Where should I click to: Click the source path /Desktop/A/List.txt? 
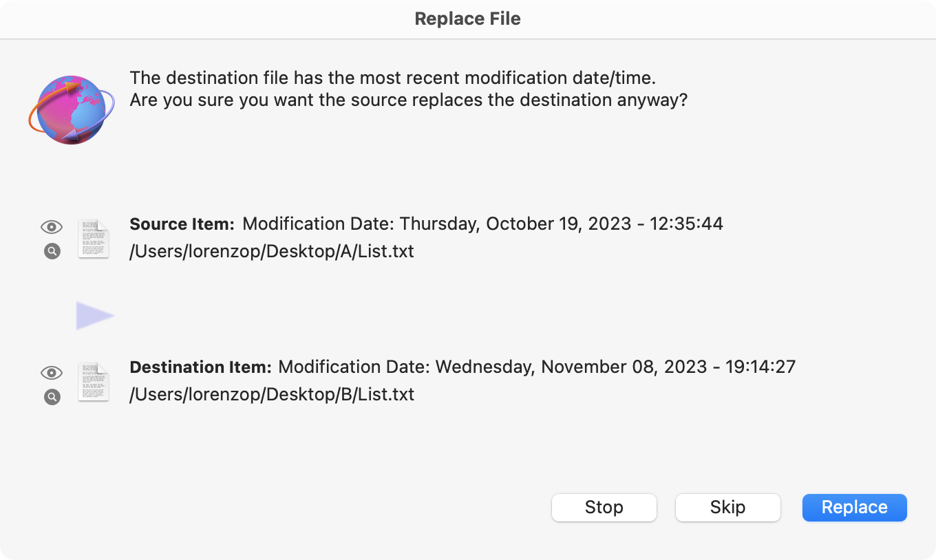coord(272,251)
